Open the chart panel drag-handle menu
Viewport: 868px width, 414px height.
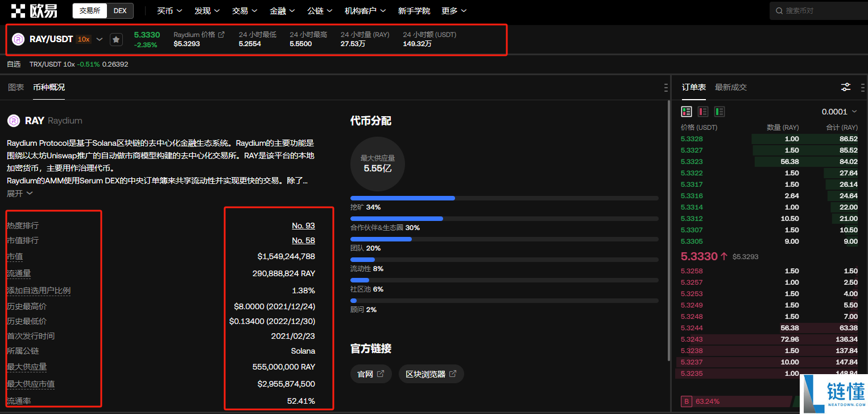coord(666,88)
